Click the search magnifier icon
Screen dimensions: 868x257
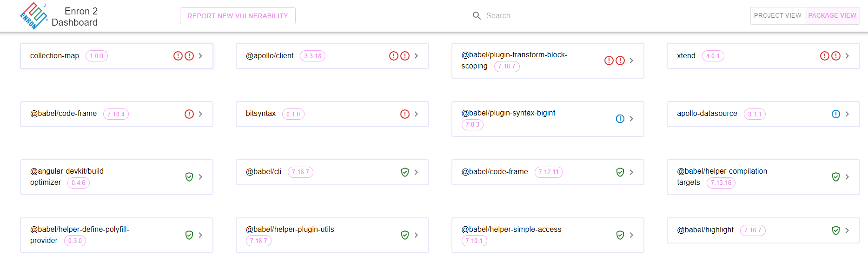tap(477, 16)
